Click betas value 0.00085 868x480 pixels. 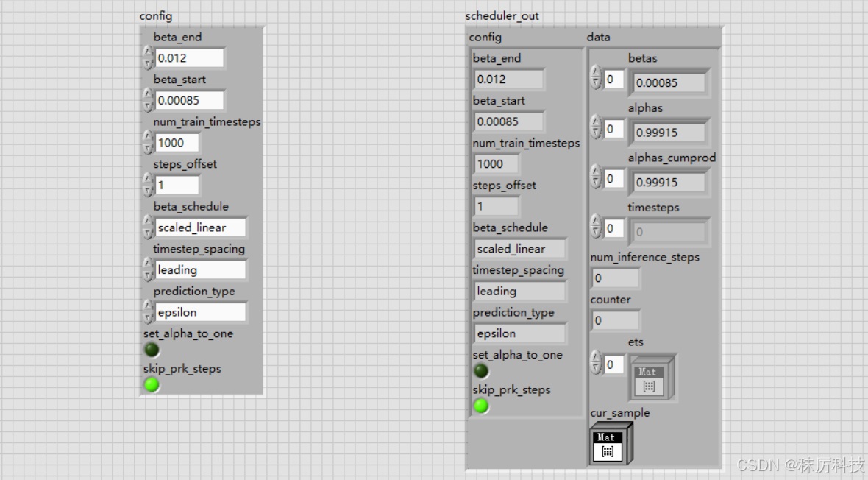(x=669, y=82)
